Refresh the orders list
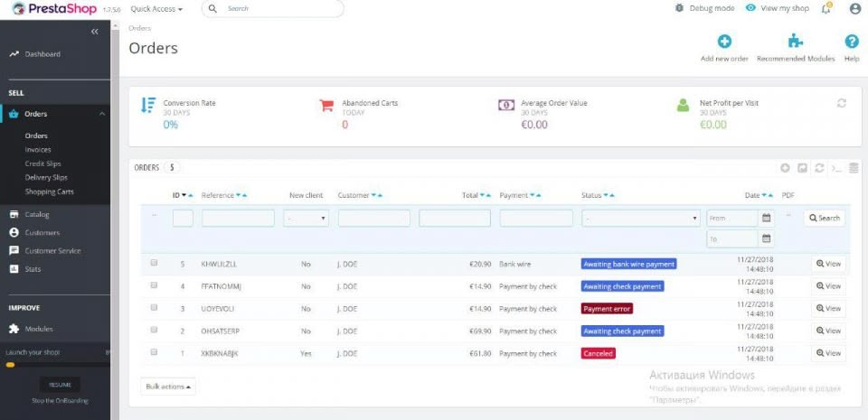Screen dimensions: 868x420 (819, 168)
